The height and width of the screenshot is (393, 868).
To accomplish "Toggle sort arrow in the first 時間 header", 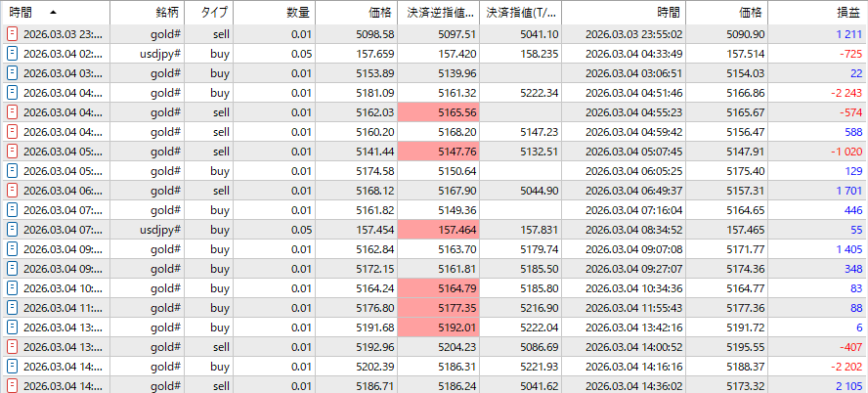I will [52, 12].
